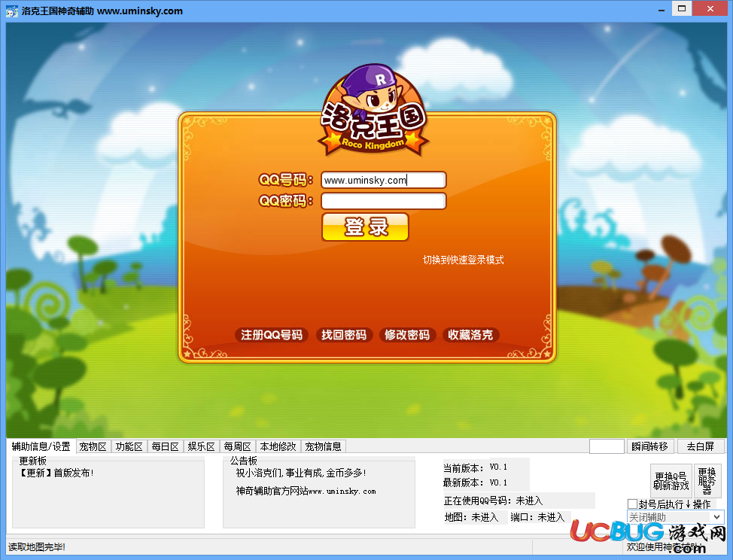Click the 更换服务器 button
The image size is (733, 560).
707,480
